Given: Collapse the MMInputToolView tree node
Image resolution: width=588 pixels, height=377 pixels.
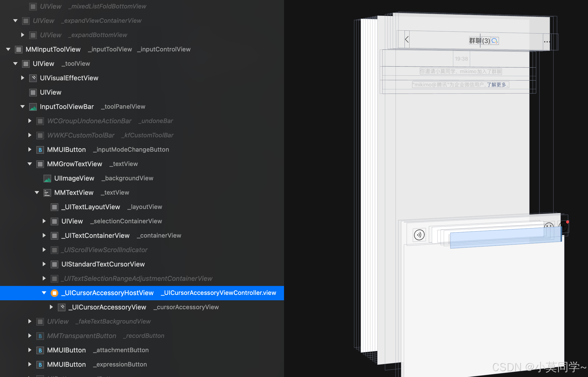Looking at the screenshot, I should click(x=8, y=49).
